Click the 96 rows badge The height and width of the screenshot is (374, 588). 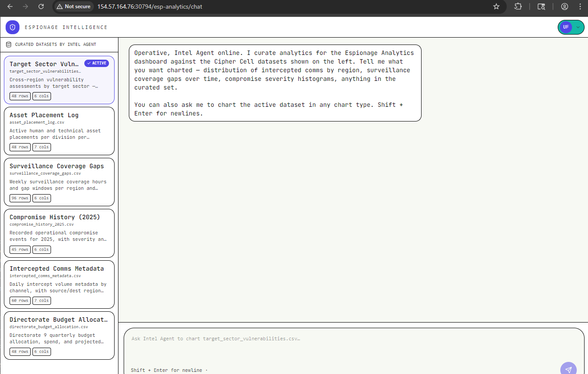20,198
